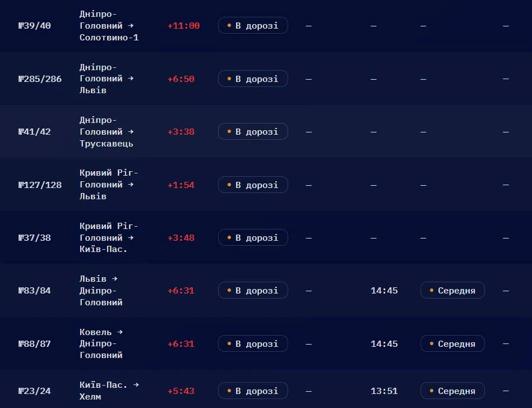Click the 14:45 time in №83/84 row
This screenshot has height=408, width=532.
tap(384, 291)
